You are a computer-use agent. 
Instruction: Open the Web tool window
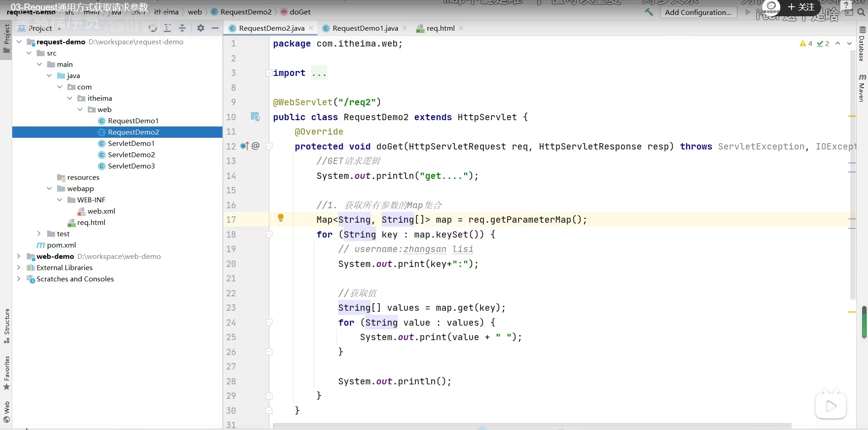point(7,411)
